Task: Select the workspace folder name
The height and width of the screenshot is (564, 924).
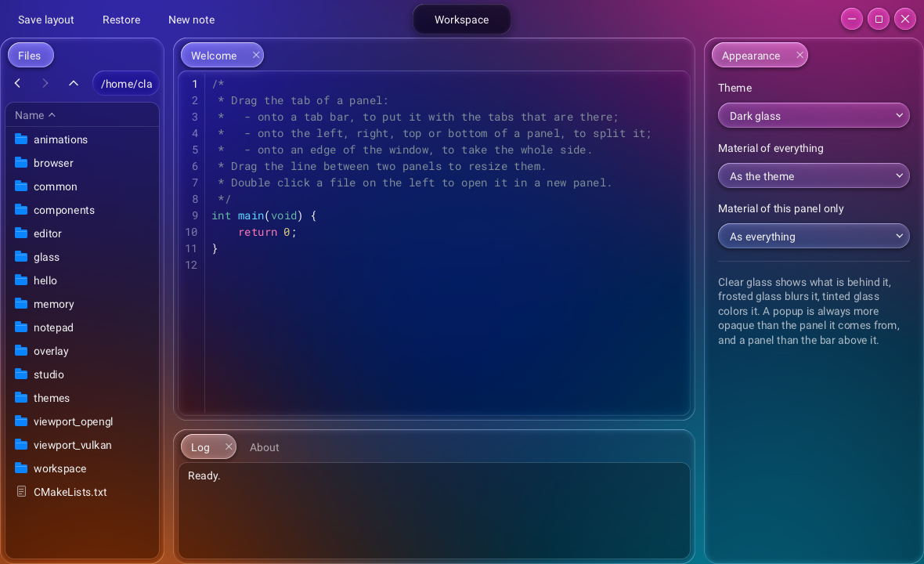Action: [60, 468]
